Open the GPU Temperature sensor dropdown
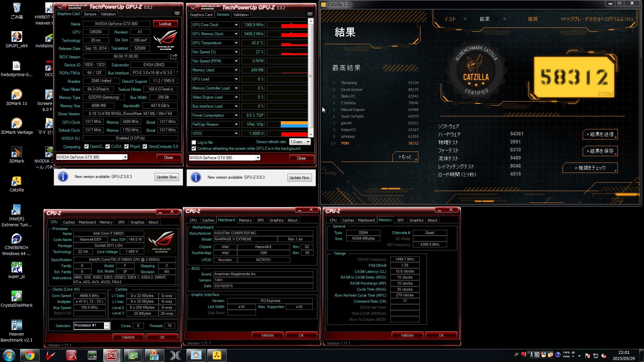 (x=236, y=43)
